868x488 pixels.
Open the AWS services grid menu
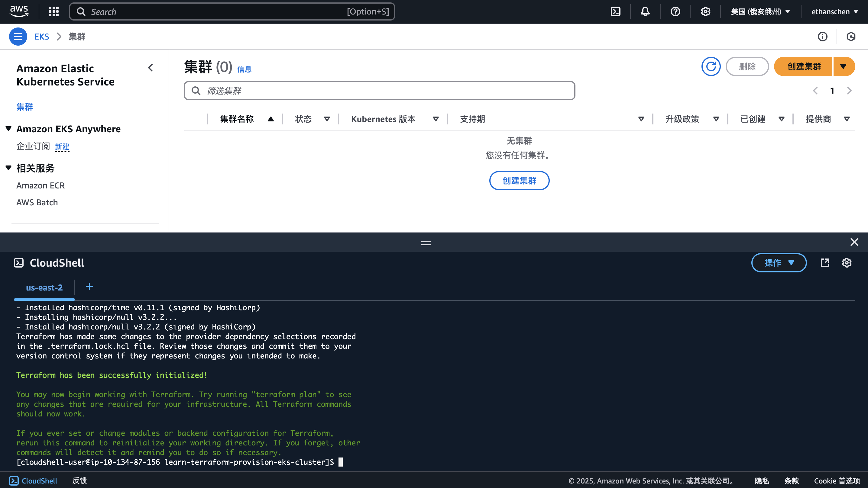coord(53,11)
